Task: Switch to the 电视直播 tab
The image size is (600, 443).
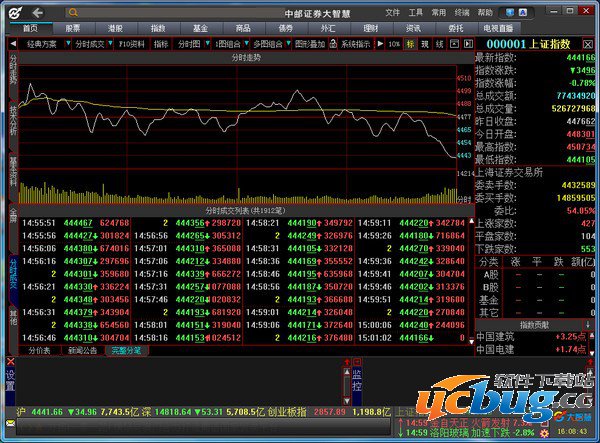Action: point(498,28)
